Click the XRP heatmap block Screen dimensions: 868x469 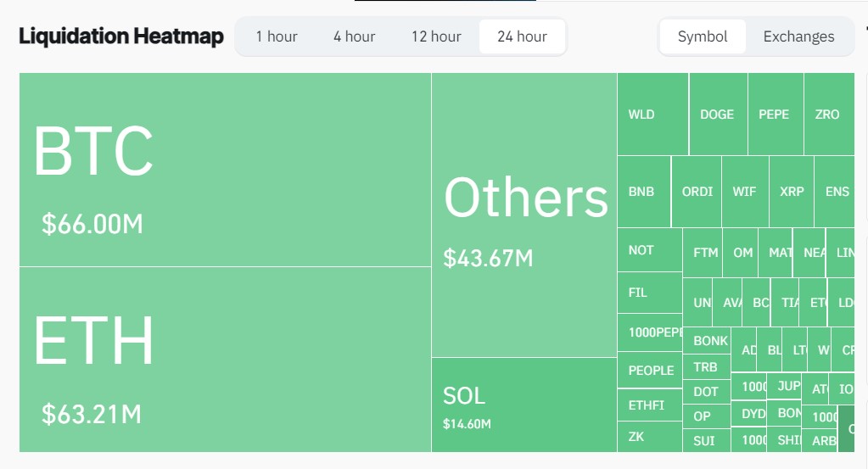[792, 192]
